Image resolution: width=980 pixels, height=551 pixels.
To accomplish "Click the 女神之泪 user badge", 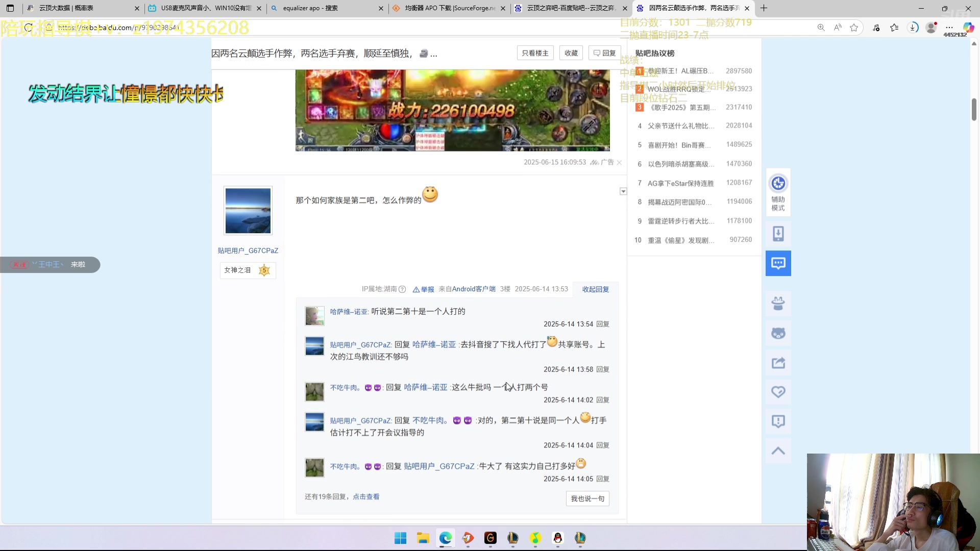I will [248, 270].
